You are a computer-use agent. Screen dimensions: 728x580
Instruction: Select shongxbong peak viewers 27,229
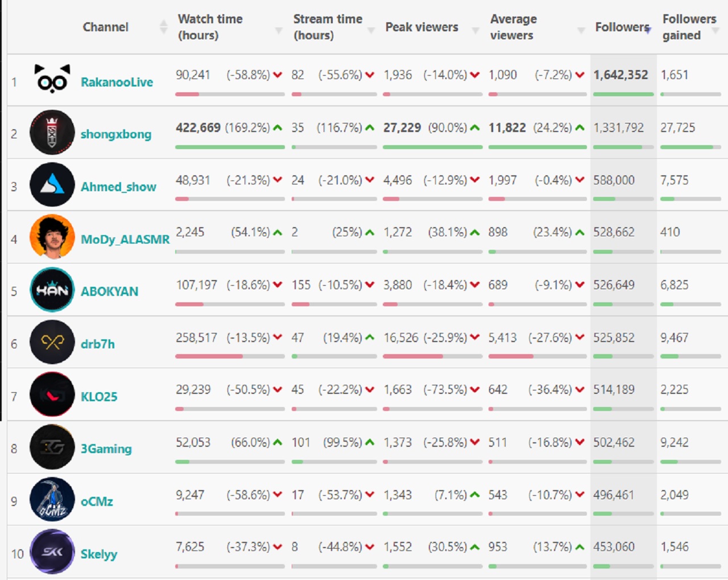pyautogui.click(x=402, y=127)
